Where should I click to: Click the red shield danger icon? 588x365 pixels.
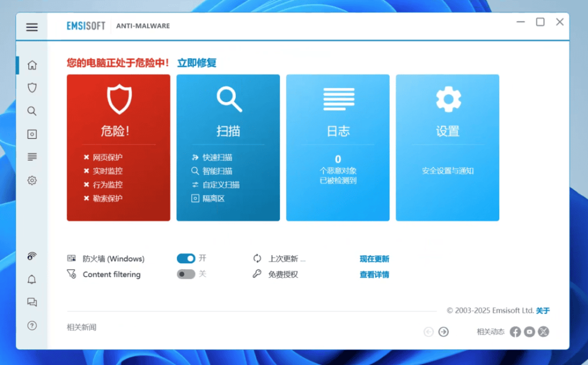(x=119, y=99)
